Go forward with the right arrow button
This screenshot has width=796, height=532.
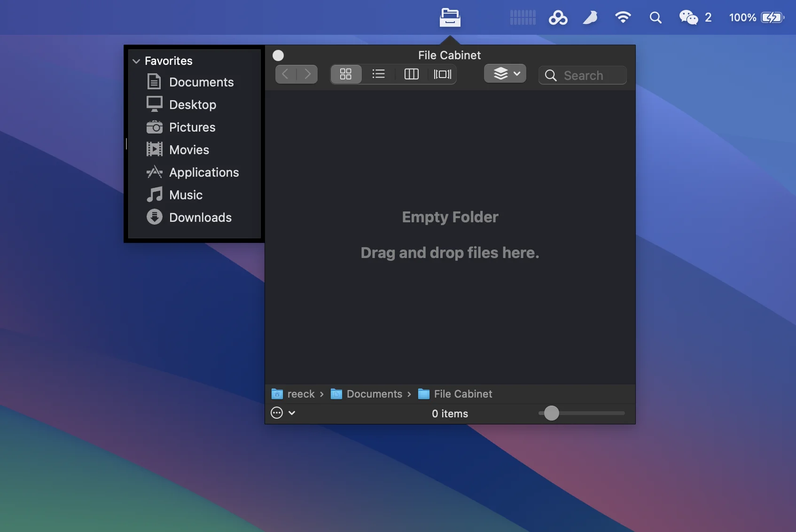tap(307, 74)
